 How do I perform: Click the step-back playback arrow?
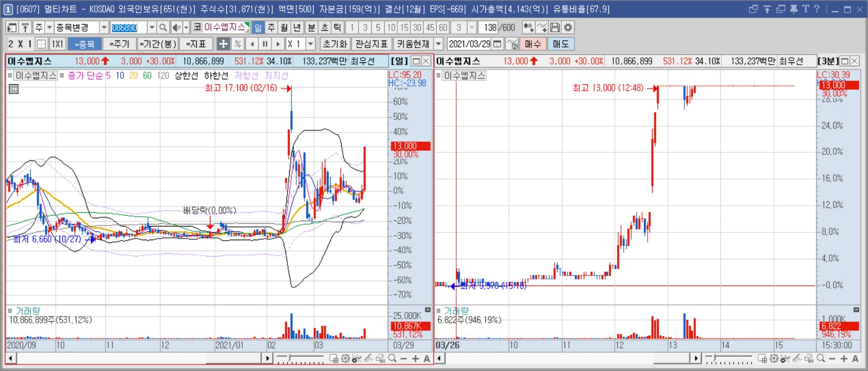pos(252,44)
